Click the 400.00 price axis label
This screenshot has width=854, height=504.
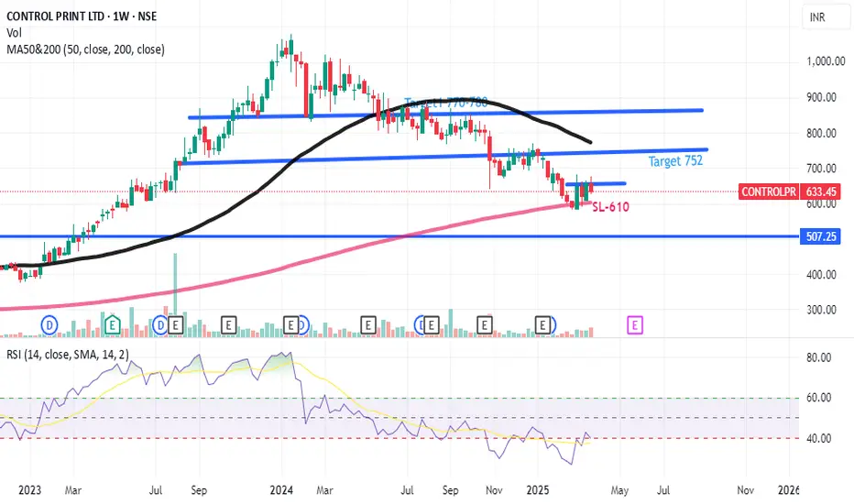tap(821, 275)
